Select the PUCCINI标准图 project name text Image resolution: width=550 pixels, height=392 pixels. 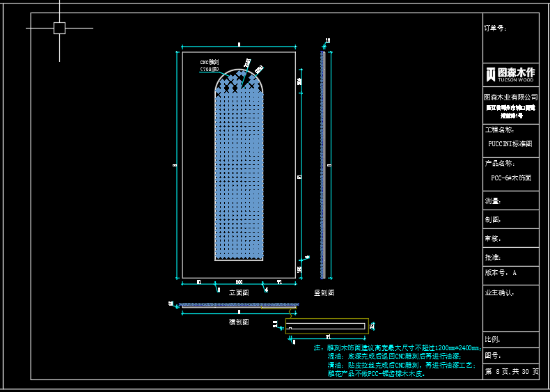510,144
